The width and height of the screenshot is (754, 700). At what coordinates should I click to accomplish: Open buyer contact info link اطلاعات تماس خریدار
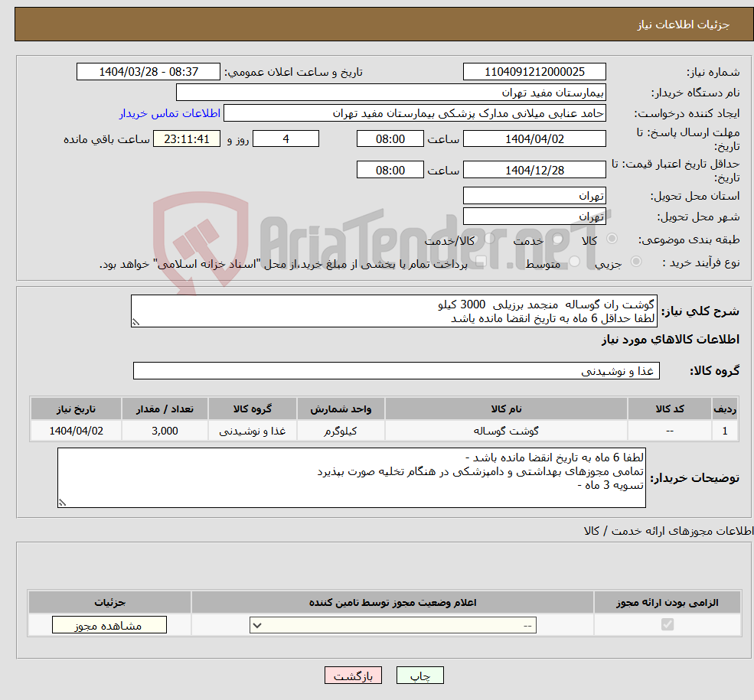pyautogui.click(x=170, y=113)
